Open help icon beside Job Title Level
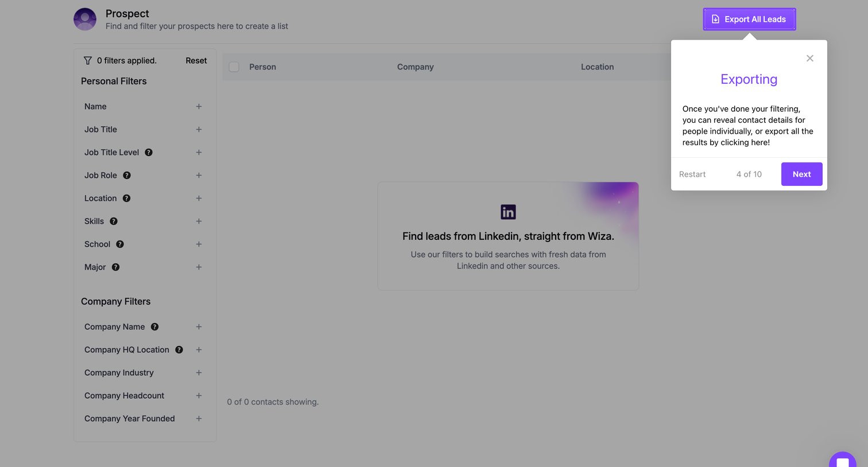 click(149, 153)
